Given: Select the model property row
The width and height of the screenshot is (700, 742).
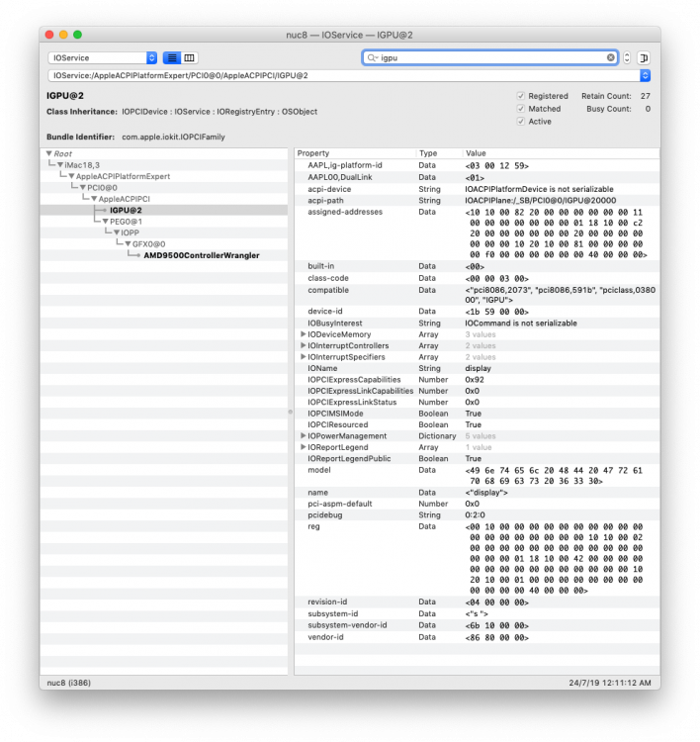Looking at the screenshot, I should click(477, 476).
